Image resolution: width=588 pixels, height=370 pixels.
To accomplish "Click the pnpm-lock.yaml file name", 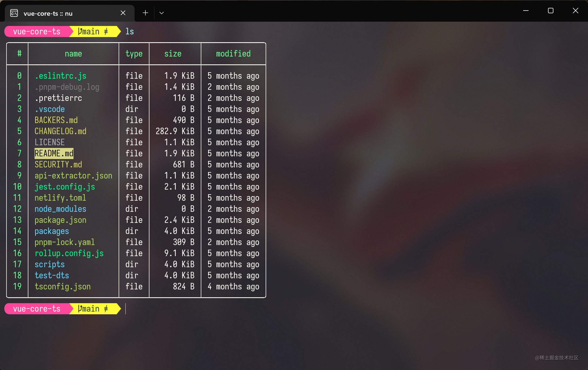I will coord(65,242).
